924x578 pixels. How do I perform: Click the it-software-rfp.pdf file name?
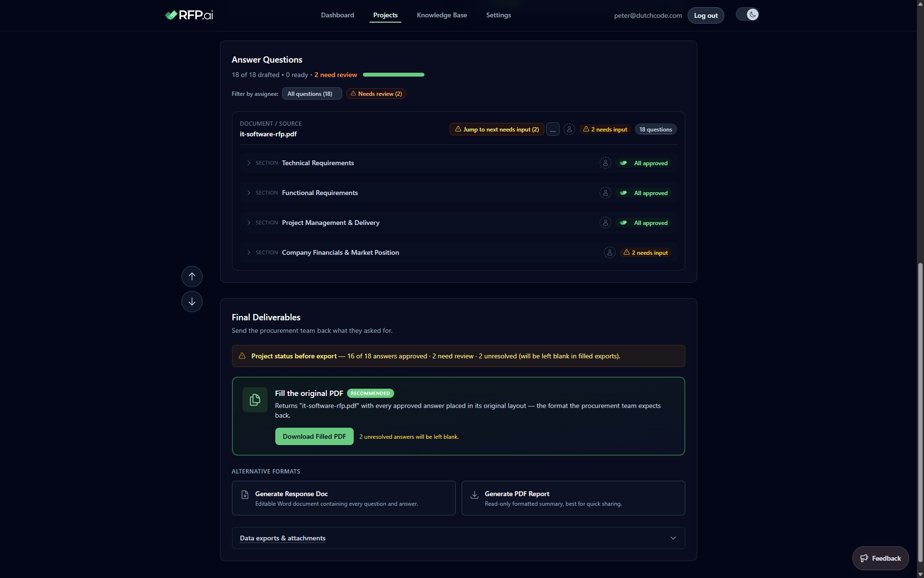pyautogui.click(x=268, y=134)
